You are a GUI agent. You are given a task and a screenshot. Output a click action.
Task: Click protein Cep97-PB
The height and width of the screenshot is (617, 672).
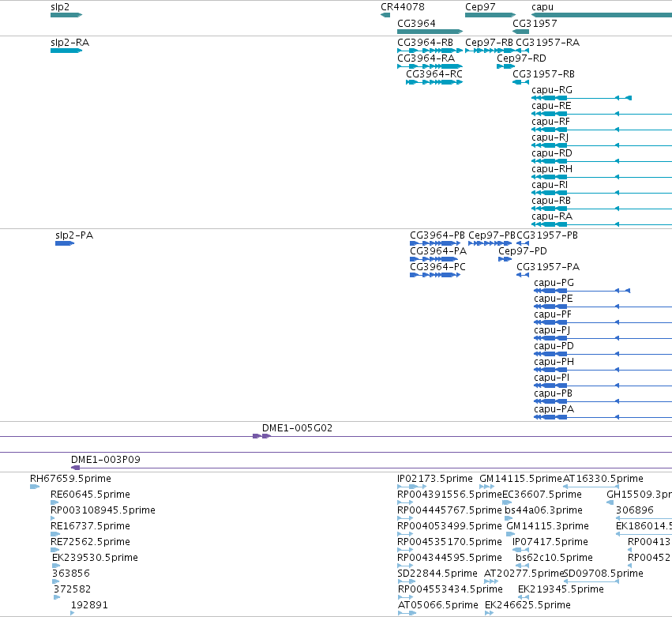coord(492,235)
